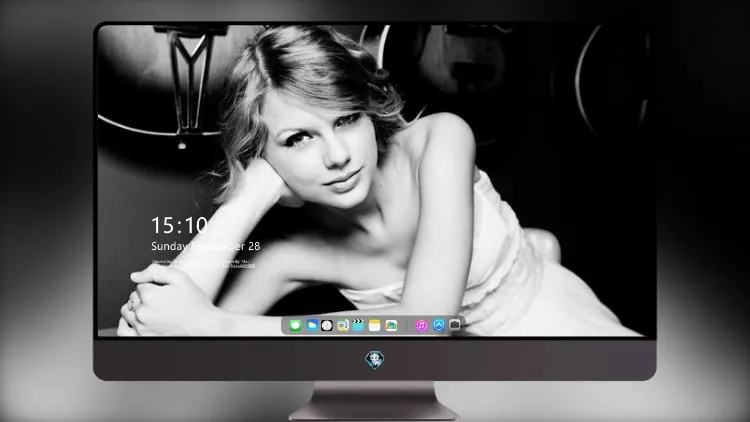Open the yellow Notes app in dock

pos(375,325)
